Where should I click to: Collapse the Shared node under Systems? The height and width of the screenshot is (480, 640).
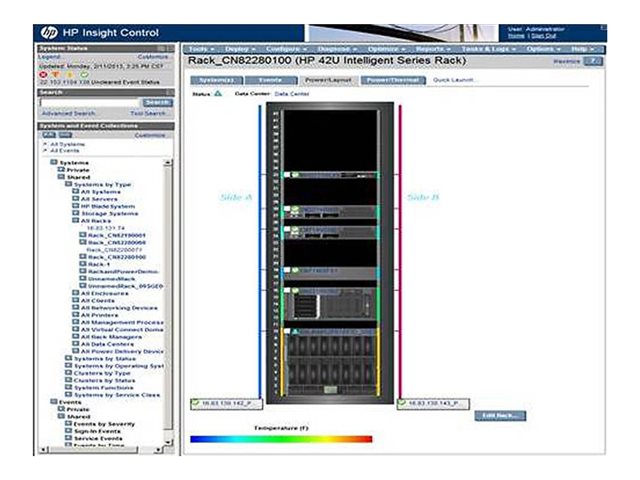click(61, 177)
